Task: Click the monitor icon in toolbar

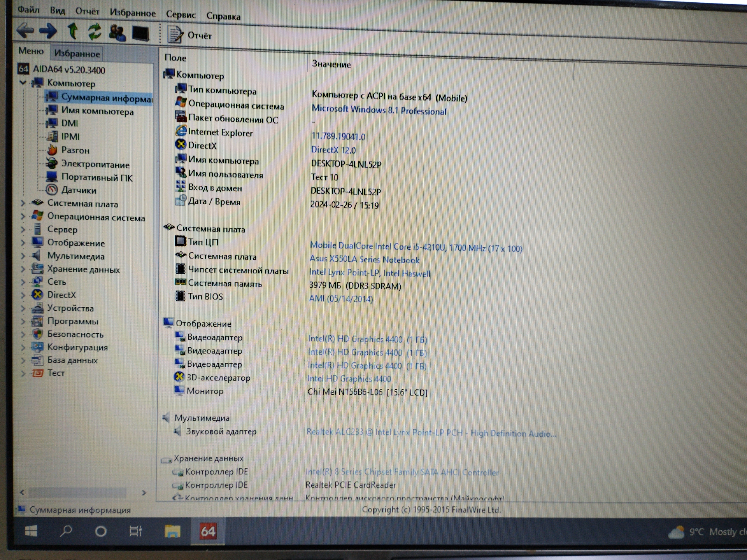Action: 140,33
